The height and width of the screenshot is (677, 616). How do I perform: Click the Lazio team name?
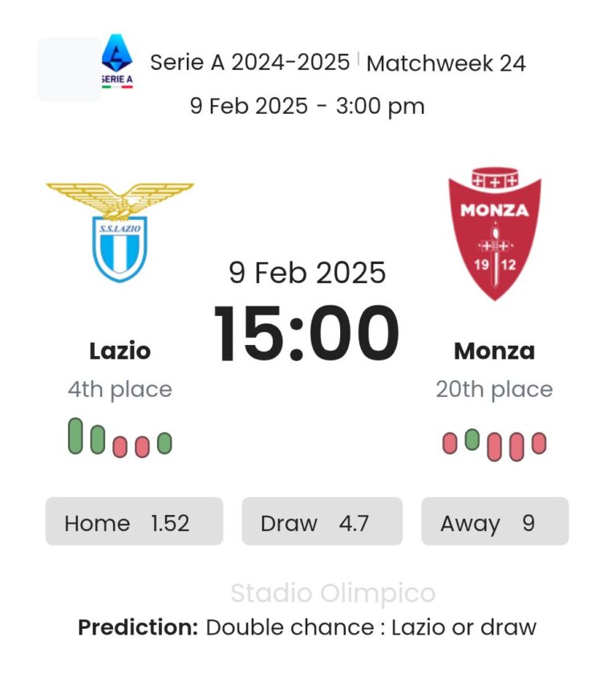point(120,351)
